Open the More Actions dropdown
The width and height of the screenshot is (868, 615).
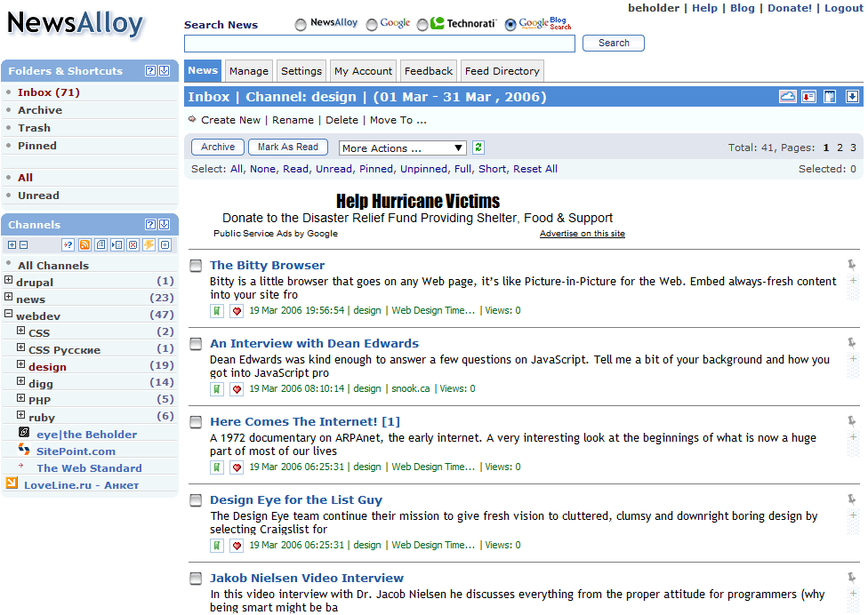pos(403,148)
